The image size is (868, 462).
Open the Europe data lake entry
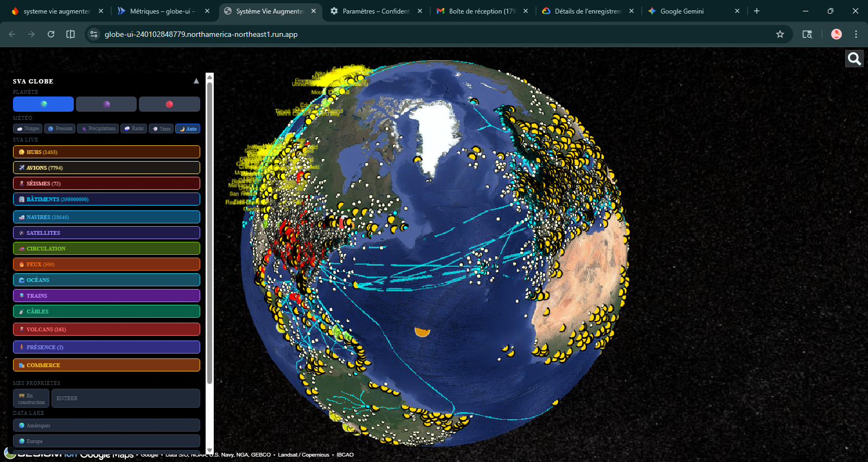click(106, 441)
